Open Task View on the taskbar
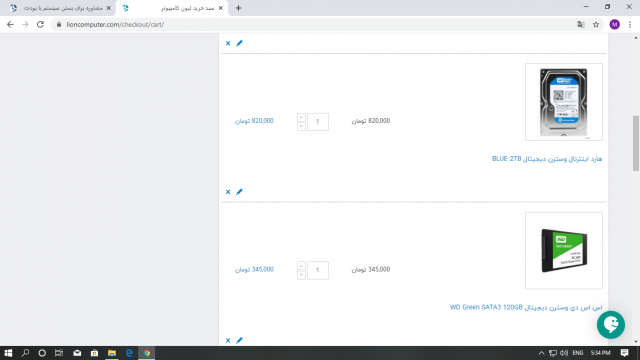640x360 pixels. (59, 353)
